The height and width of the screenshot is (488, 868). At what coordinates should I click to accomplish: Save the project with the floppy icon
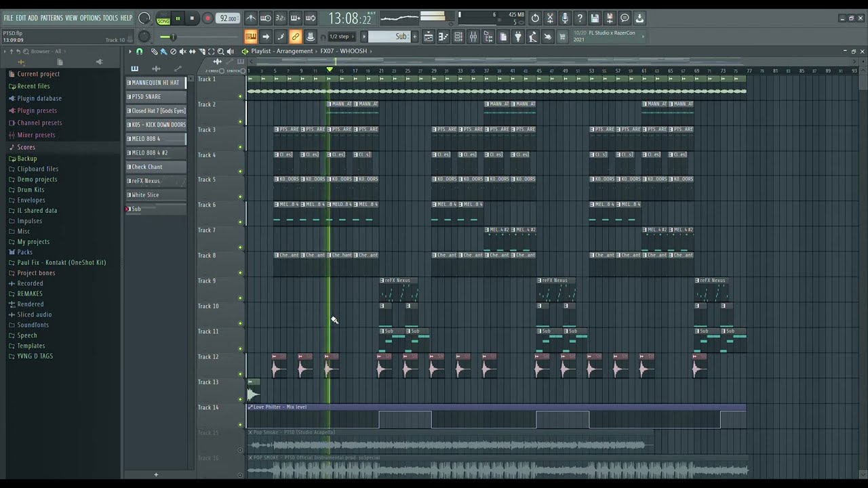[x=594, y=18]
